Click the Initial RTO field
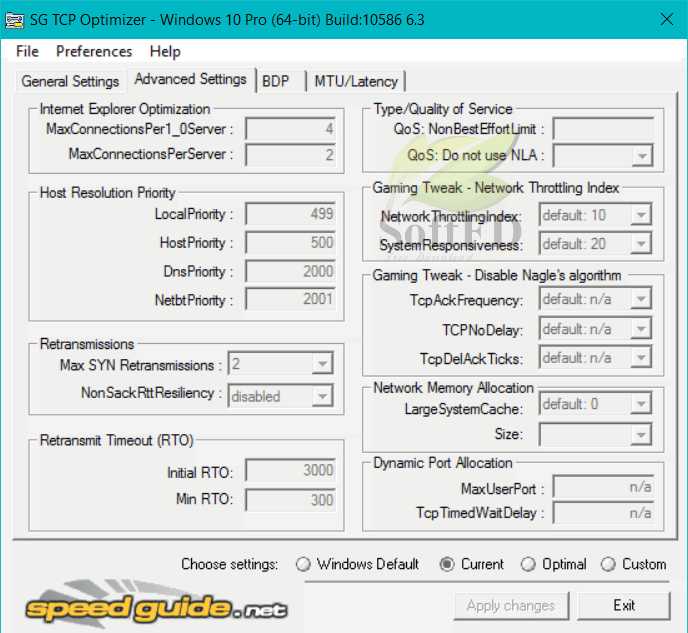 (290, 470)
